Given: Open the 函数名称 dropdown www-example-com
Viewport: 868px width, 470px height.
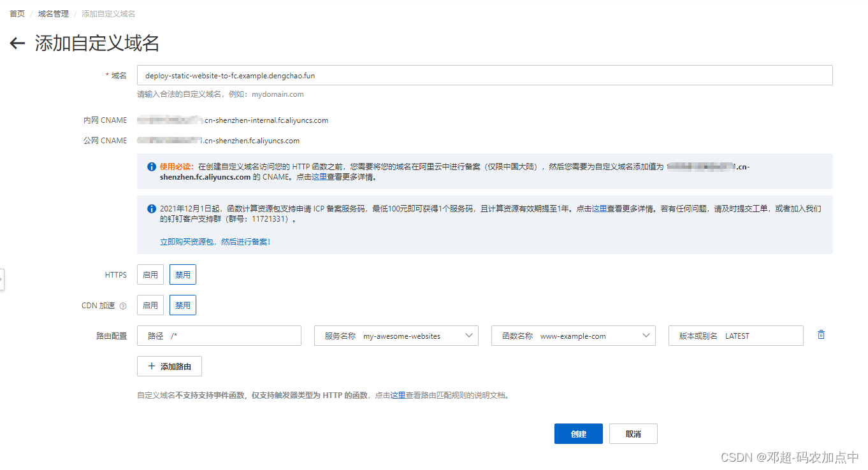Looking at the screenshot, I should point(574,336).
